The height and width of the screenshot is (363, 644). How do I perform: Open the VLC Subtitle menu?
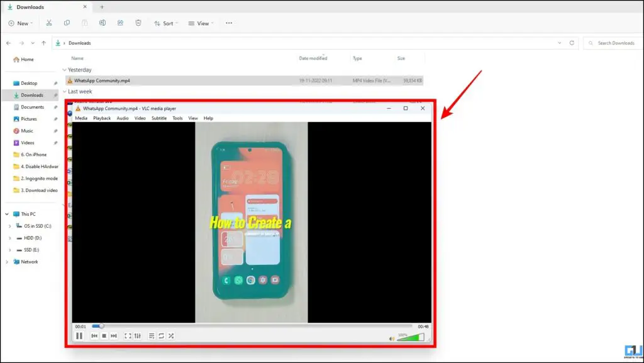(x=159, y=118)
